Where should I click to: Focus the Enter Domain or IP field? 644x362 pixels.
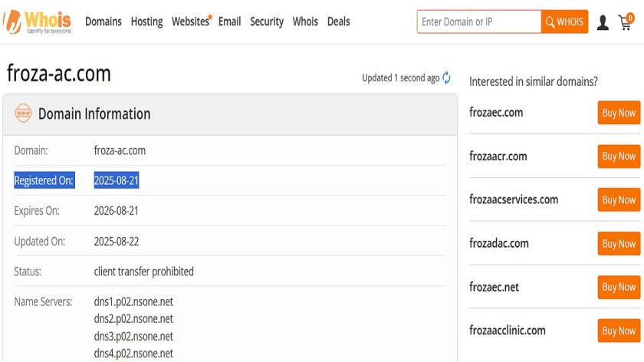(x=479, y=21)
